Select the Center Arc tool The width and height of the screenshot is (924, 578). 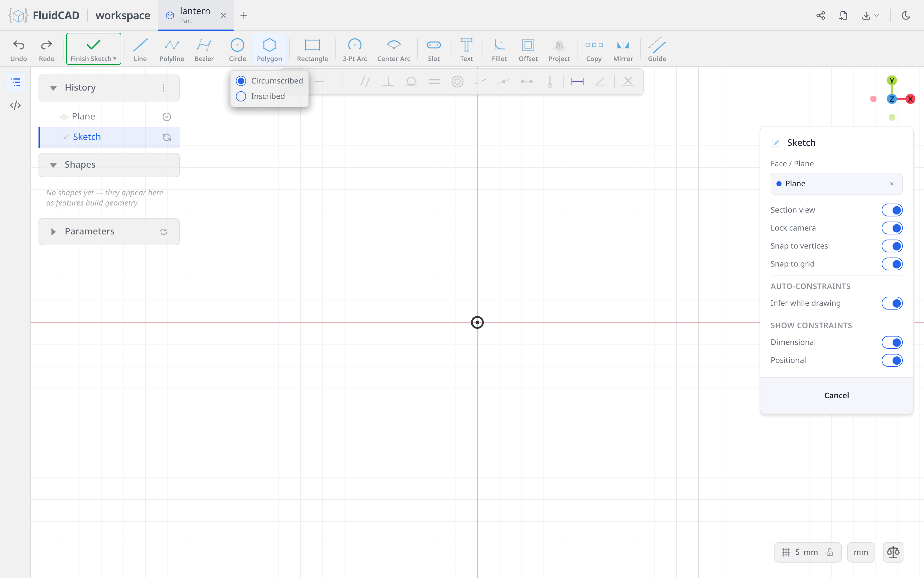point(394,49)
